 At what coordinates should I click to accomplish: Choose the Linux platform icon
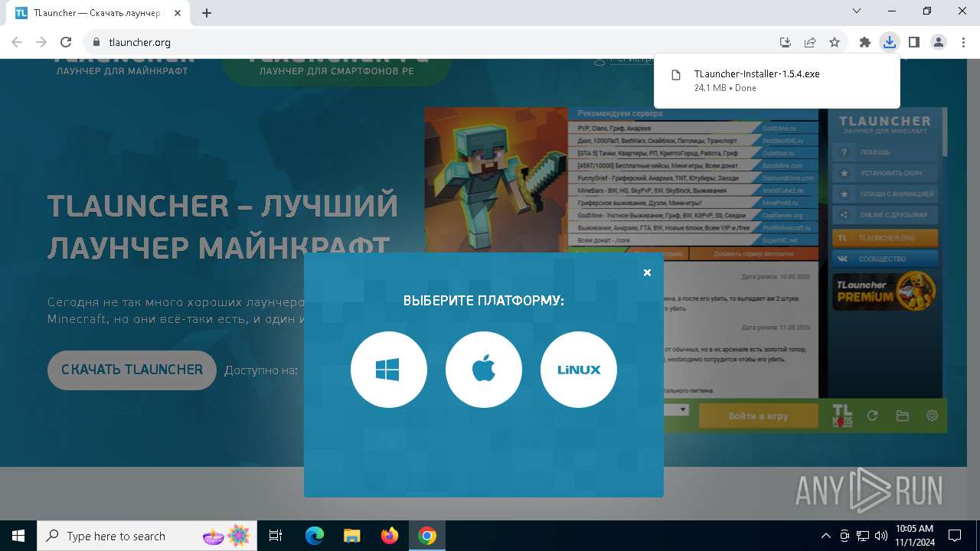point(579,370)
